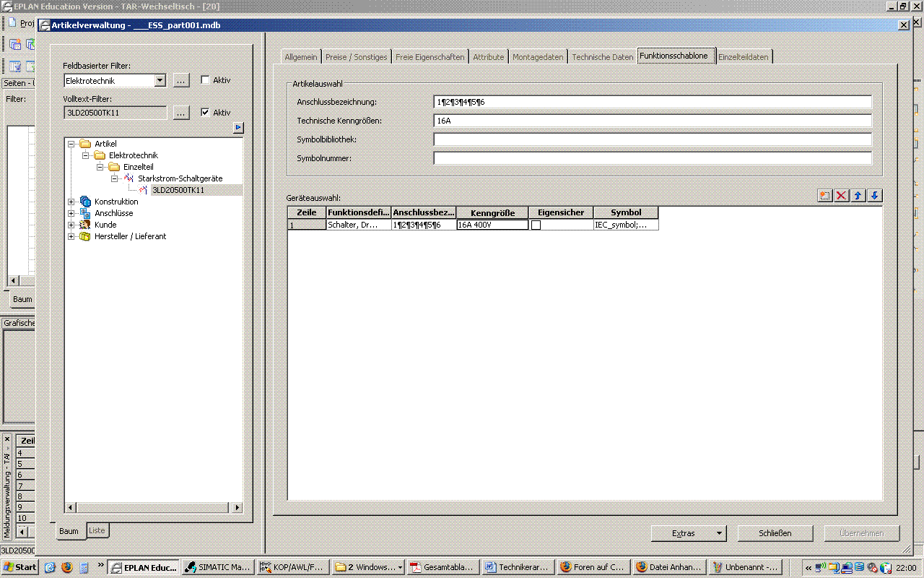Click Anschlüsse node icon
The height and width of the screenshot is (578, 924).
coord(85,213)
